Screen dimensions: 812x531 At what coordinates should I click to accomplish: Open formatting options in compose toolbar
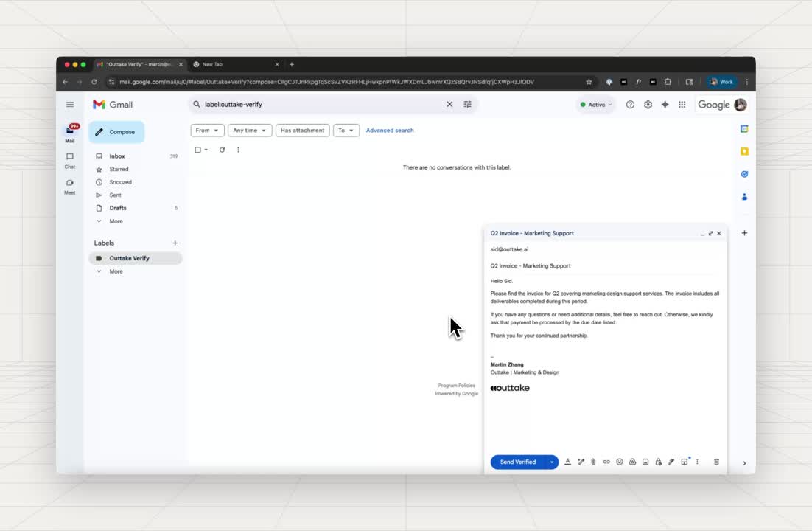[567, 462]
